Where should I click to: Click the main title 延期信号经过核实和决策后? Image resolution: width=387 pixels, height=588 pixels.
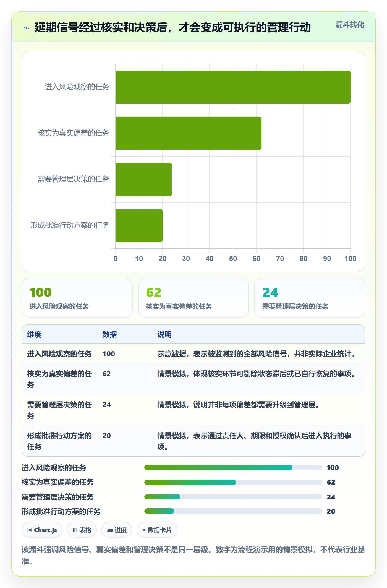[x=173, y=27]
